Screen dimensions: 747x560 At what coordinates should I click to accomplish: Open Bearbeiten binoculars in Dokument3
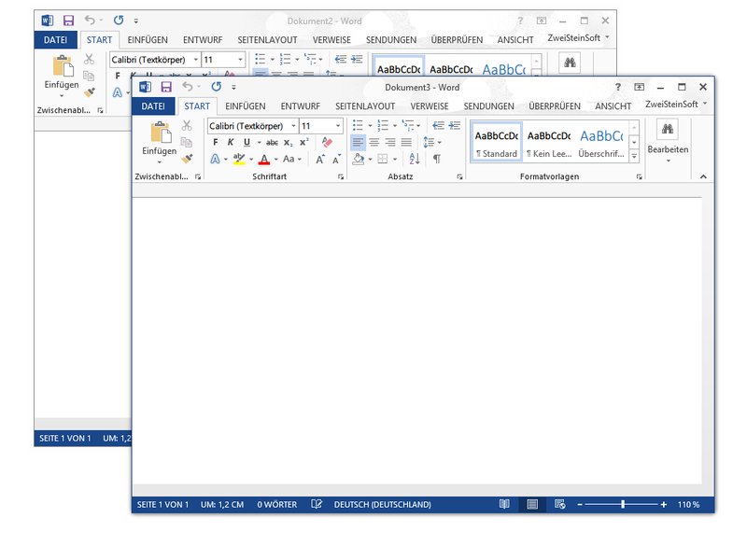(x=668, y=129)
